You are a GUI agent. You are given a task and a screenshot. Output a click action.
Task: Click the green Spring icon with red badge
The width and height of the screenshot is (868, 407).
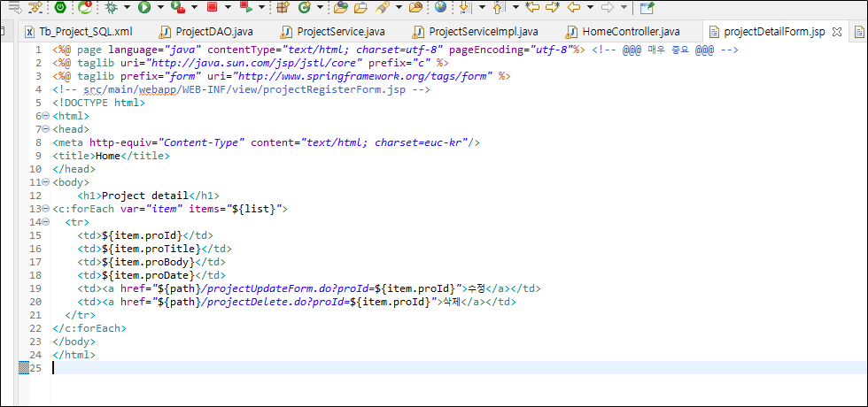tap(85, 7)
